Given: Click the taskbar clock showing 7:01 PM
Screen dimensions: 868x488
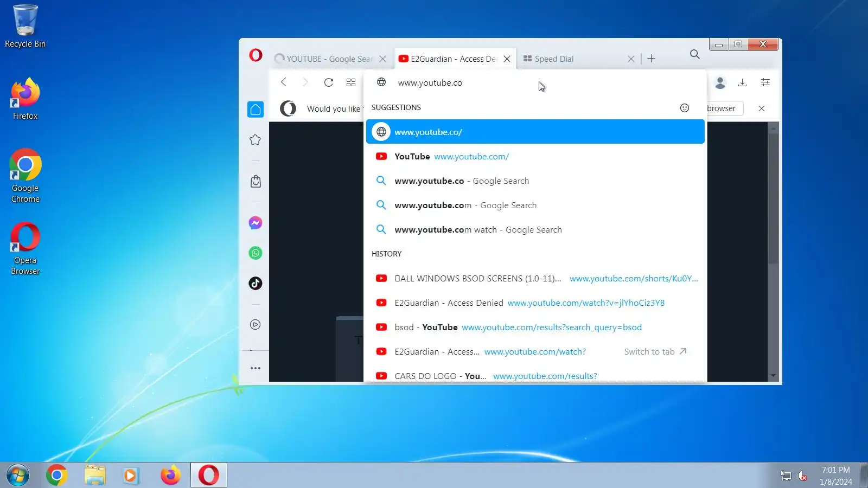Looking at the screenshot, I should click(x=835, y=476).
